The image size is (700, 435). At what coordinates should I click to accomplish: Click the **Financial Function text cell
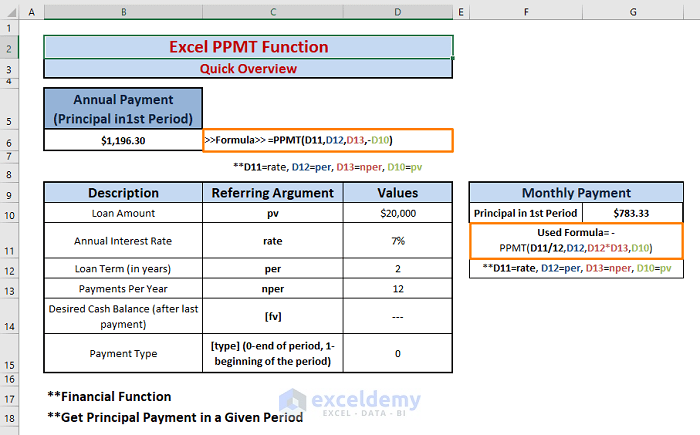click(109, 397)
